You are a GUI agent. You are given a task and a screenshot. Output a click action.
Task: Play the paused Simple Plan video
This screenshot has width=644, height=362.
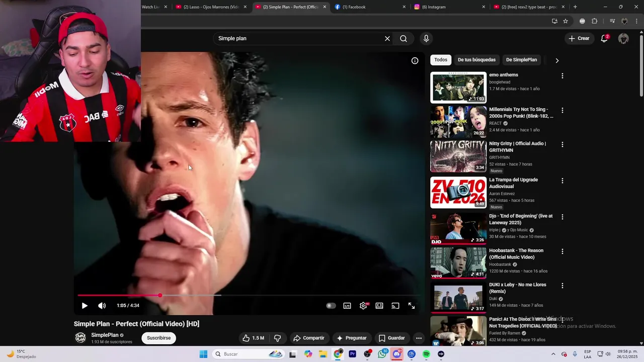click(x=85, y=305)
